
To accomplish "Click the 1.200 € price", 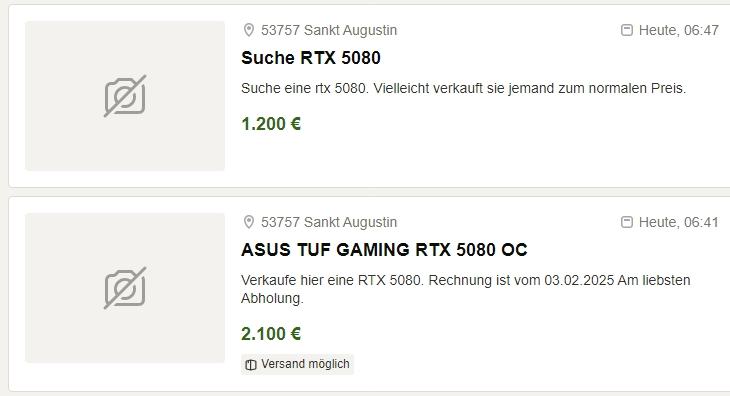I will [x=271, y=124].
